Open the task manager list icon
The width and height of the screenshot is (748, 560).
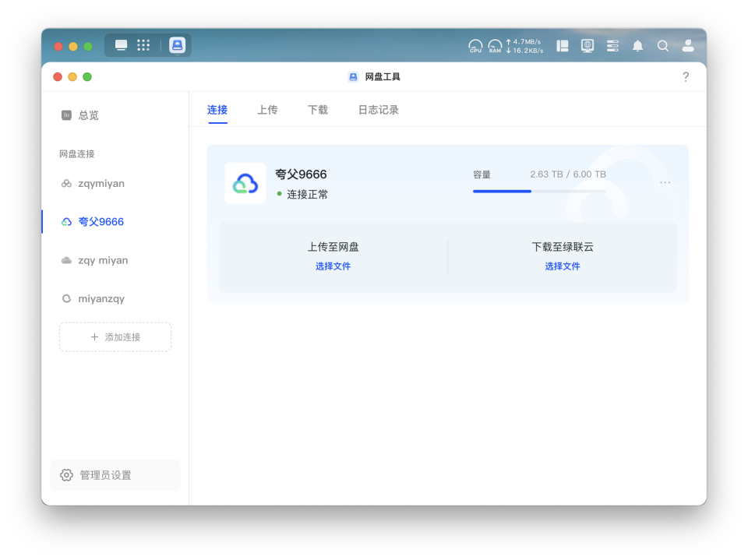[x=612, y=46]
